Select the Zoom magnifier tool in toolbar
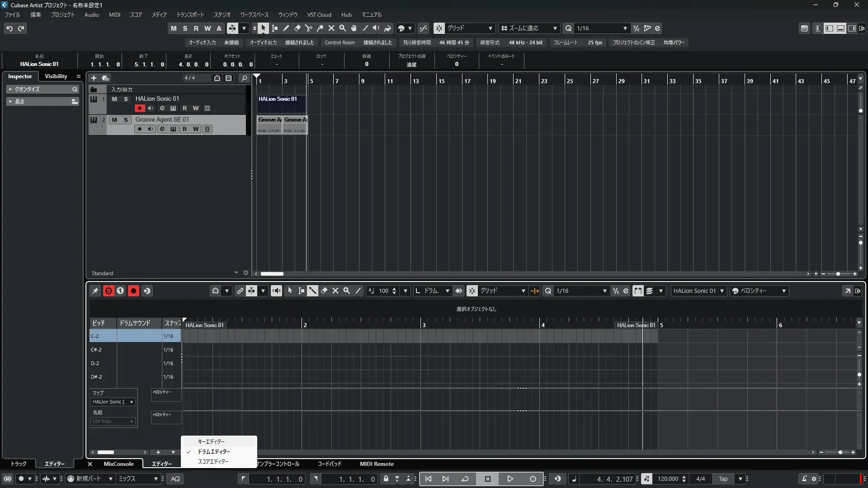Image resolution: width=868 pixels, height=488 pixels. [x=343, y=28]
